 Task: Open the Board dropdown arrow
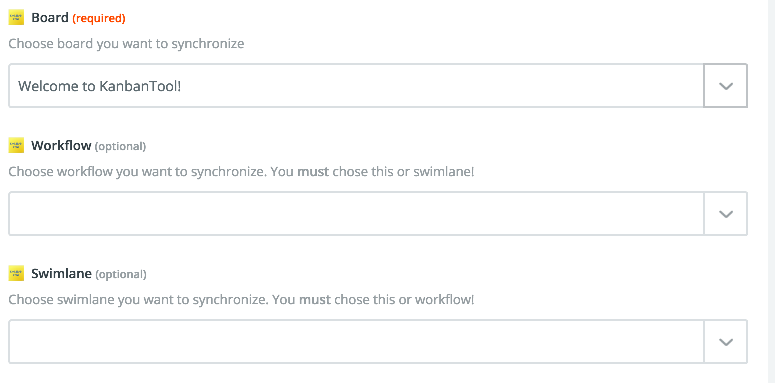(725, 85)
